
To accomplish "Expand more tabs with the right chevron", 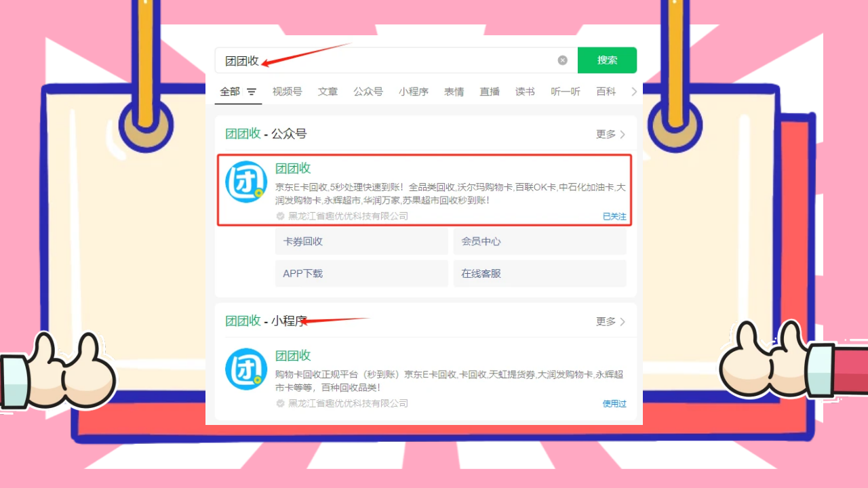I will 634,91.
